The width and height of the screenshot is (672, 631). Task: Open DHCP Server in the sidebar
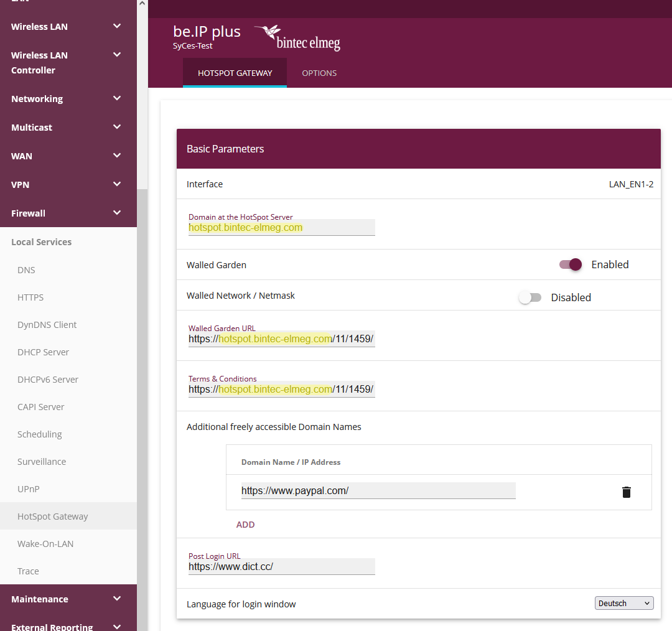click(x=43, y=352)
